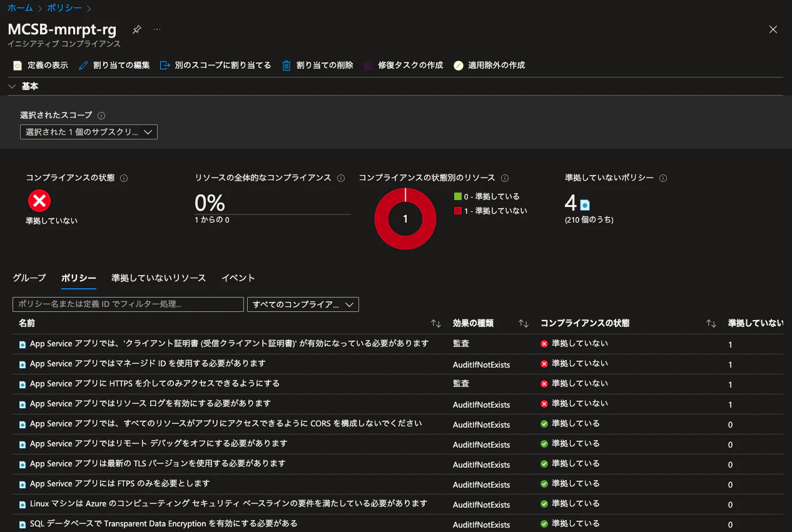Click the red 準拠していない legend swatch

click(x=457, y=211)
